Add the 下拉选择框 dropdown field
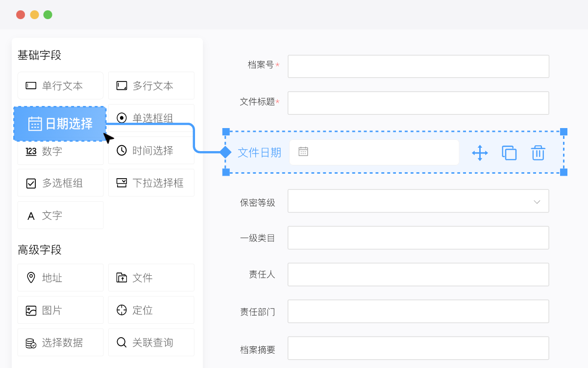The image size is (588, 368). [151, 183]
